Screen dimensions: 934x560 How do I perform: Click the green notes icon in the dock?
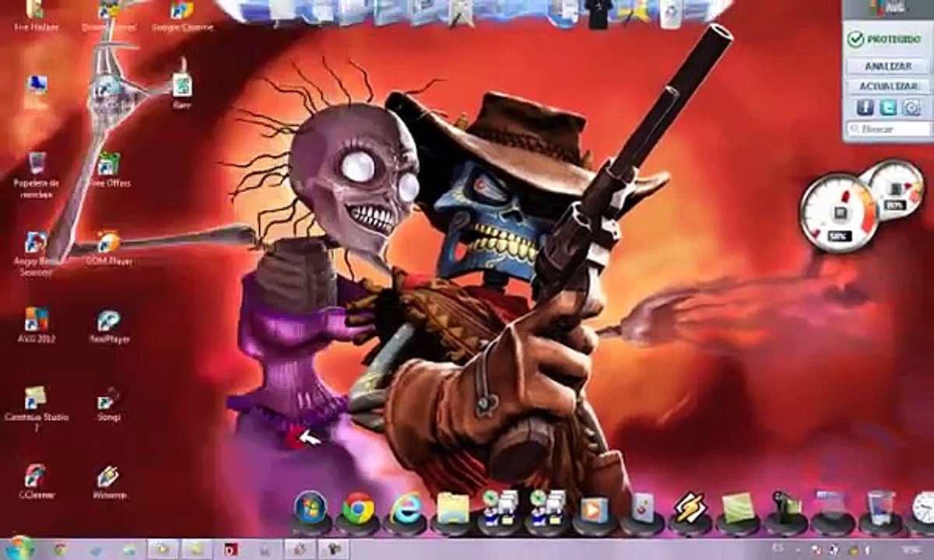click(737, 509)
